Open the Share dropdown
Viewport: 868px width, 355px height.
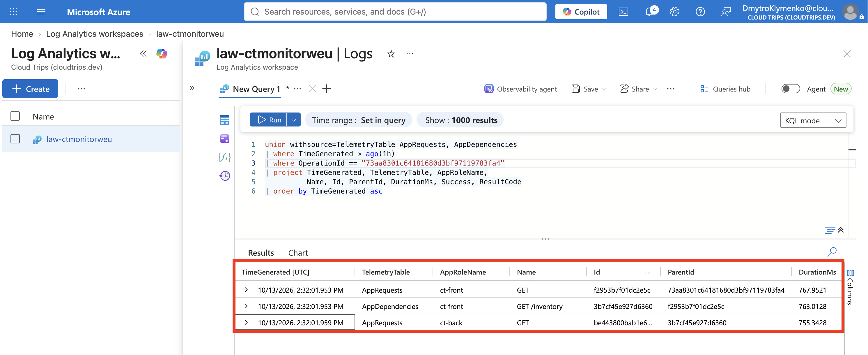click(x=638, y=89)
